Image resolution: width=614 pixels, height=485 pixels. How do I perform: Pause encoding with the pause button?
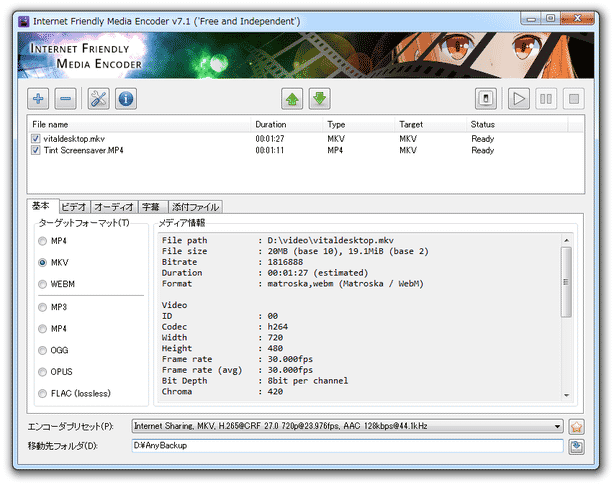point(546,99)
